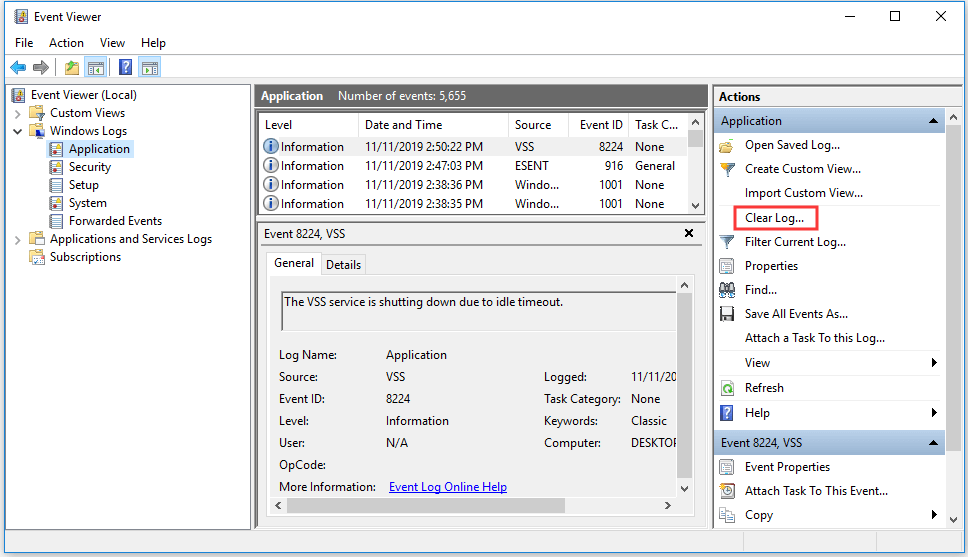Click the Find binoculars icon
This screenshot has height=557, width=968.
pos(727,290)
